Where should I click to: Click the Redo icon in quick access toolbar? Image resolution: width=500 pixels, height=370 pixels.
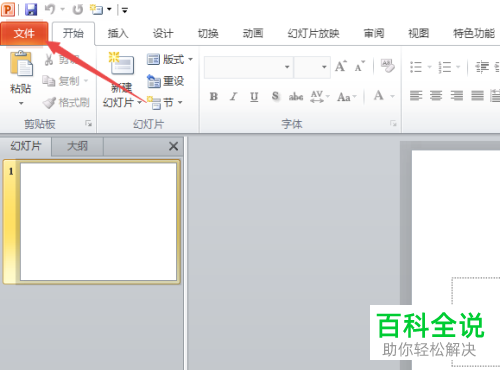coord(78,10)
